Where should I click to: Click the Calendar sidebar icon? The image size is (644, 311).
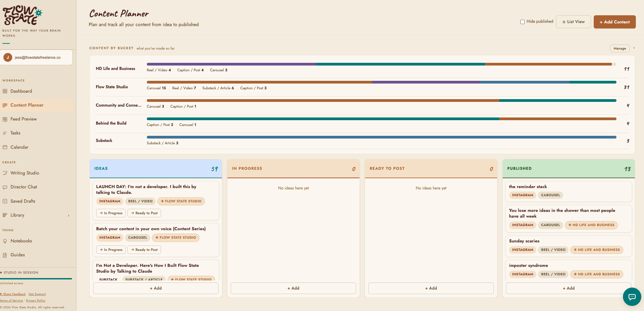point(5,147)
